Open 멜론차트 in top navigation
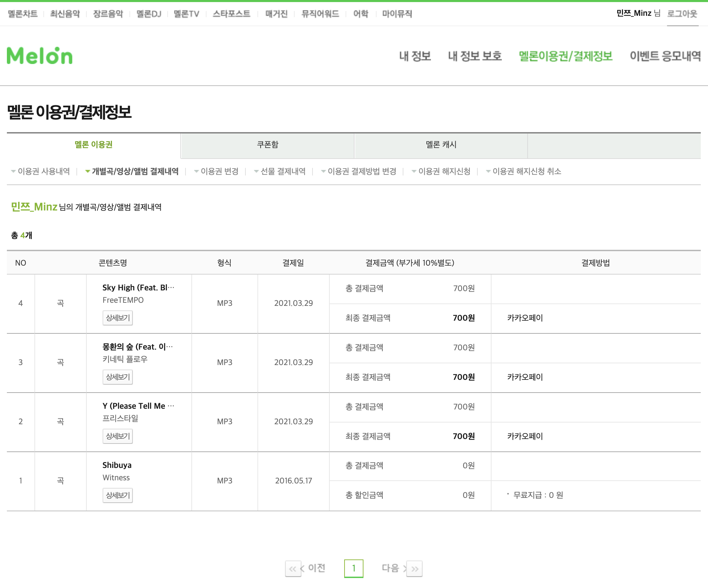The height and width of the screenshot is (588, 708). (23, 14)
